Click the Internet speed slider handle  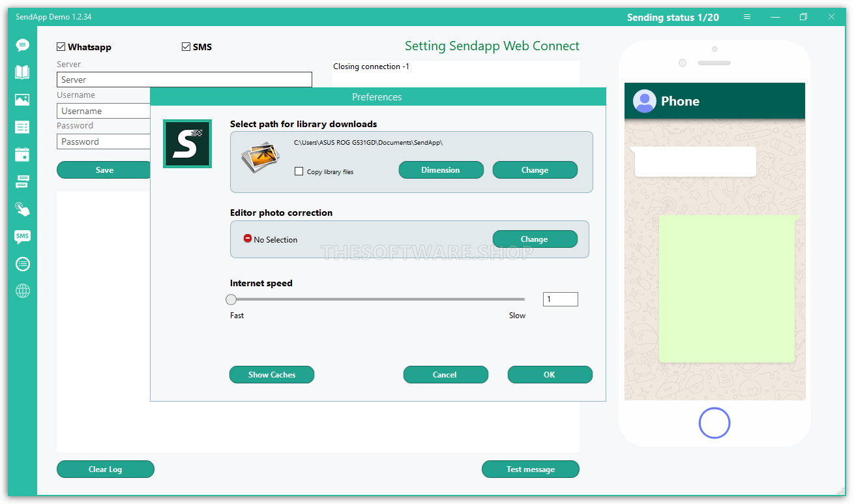tap(231, 300)
